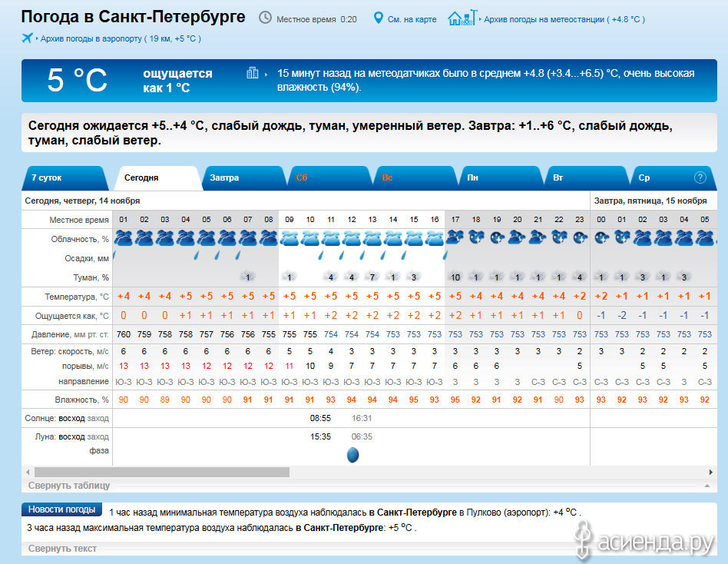Click the horizontal scrollbar thumb under the table
The image size is (728, 564).
[x=162, y=473]
